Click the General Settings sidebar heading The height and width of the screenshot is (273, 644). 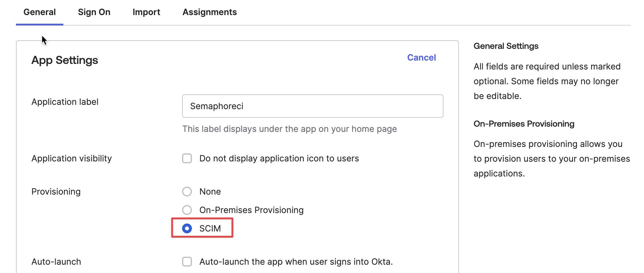[x=506, y=46]
